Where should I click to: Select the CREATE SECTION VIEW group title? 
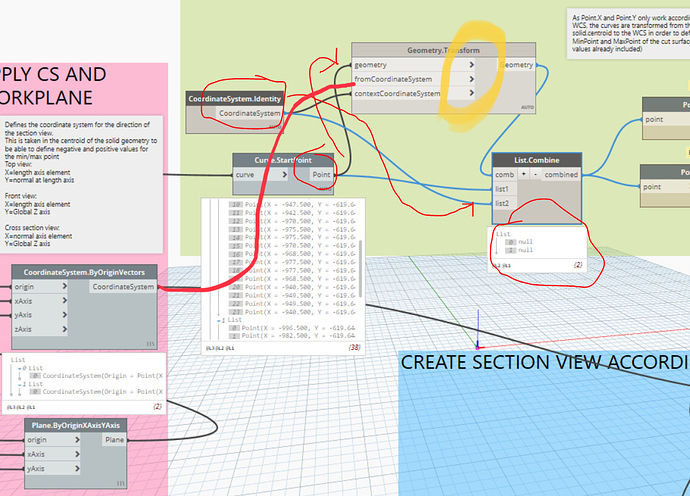[x=545, y=362]
